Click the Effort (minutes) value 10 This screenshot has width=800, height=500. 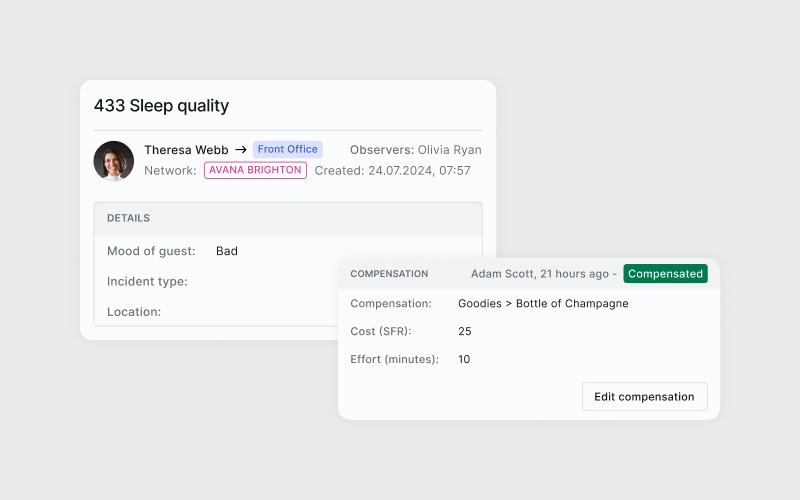point(464,359)
